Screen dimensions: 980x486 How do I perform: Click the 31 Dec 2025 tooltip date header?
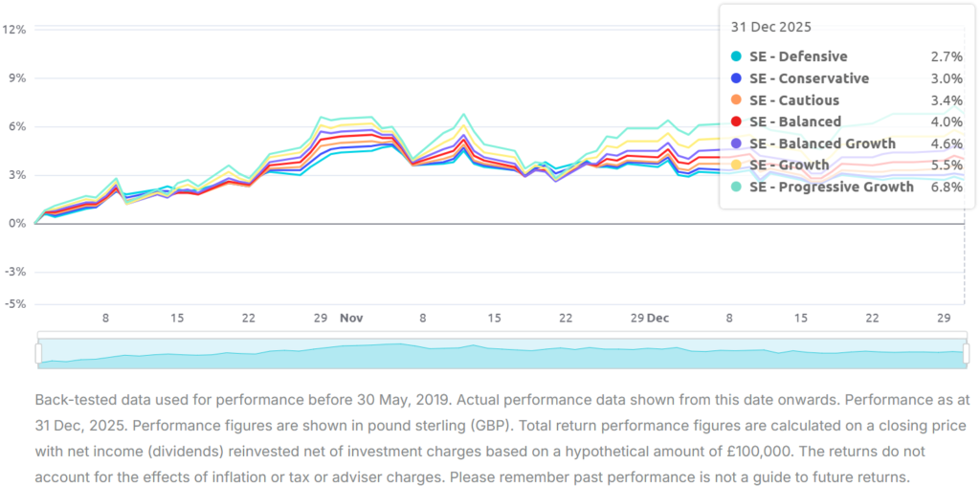(x=770, y=28)
